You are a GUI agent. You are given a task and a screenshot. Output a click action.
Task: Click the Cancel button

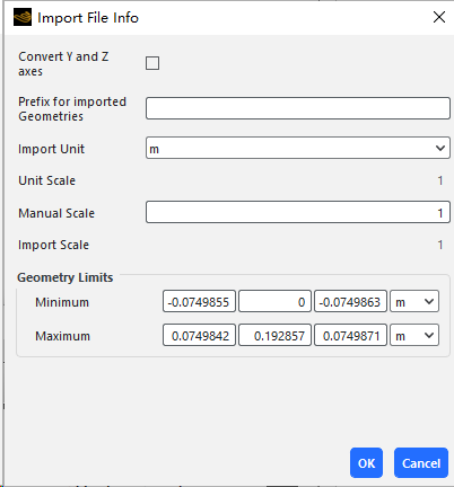coord(421,463)
